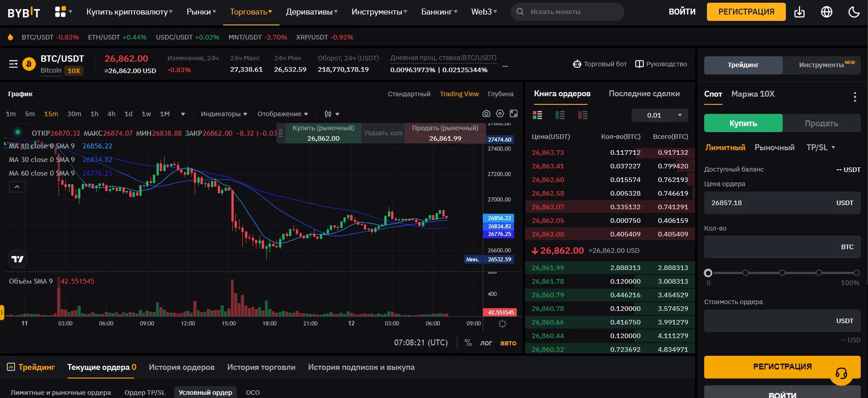The image size is (868, 398).
Task: Click the support headset icon
Action: tap(841, 373)
